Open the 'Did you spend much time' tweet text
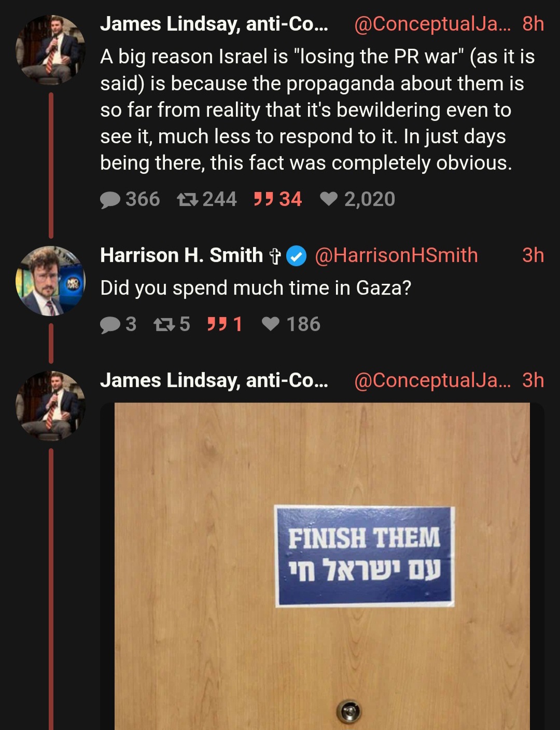The width and height of the screenshot is (560, 730). 256,288
